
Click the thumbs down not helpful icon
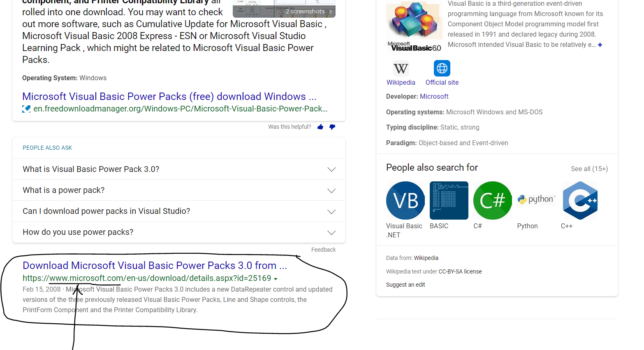click(x=332, y=127)
